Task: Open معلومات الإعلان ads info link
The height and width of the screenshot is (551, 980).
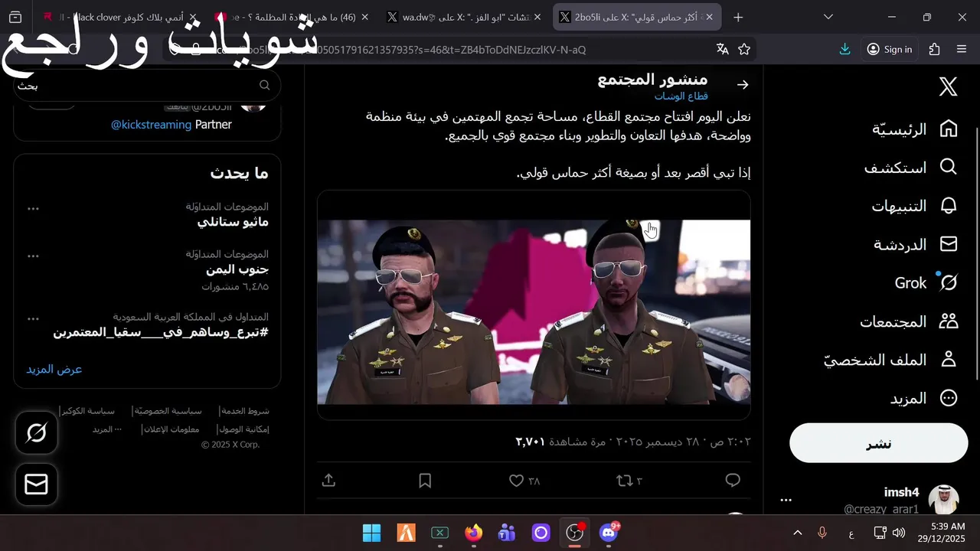Action: 172,429
